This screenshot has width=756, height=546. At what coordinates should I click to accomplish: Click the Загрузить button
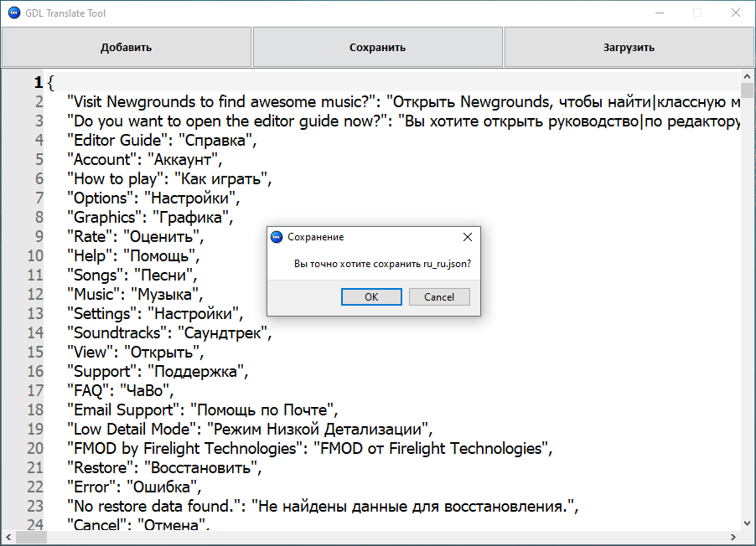pos(629,47)
